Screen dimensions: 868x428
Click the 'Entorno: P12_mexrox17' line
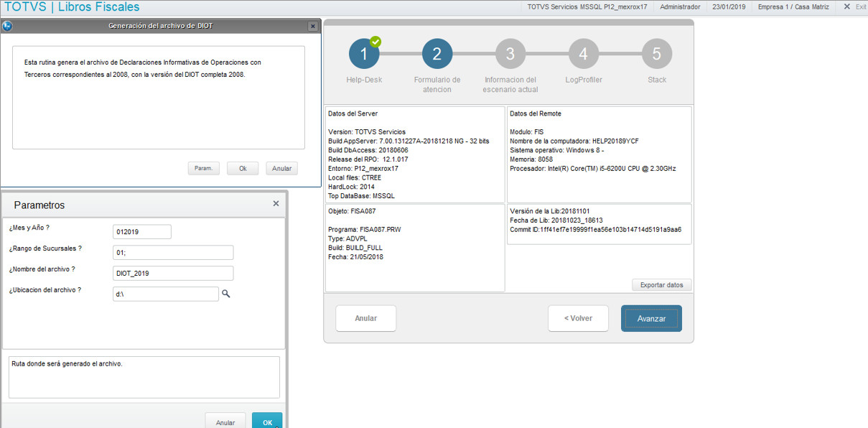pos(363,168)
